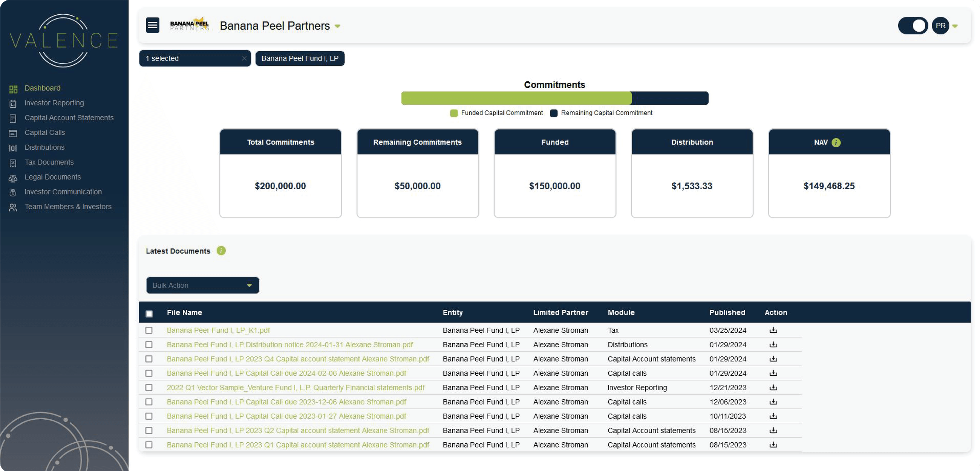Open the Bulk Action dropdown
The image size is (980, 472).
[203, 285]
